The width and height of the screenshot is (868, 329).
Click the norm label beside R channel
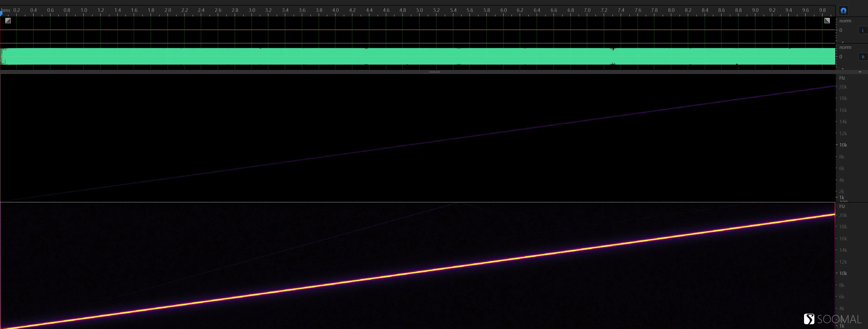845,48
